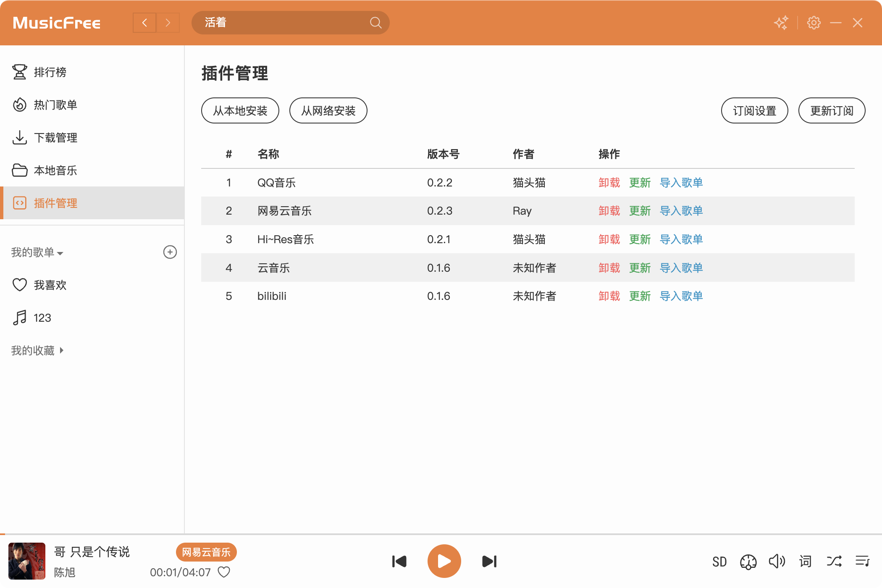Open settings gear icon

pos(814,23)
